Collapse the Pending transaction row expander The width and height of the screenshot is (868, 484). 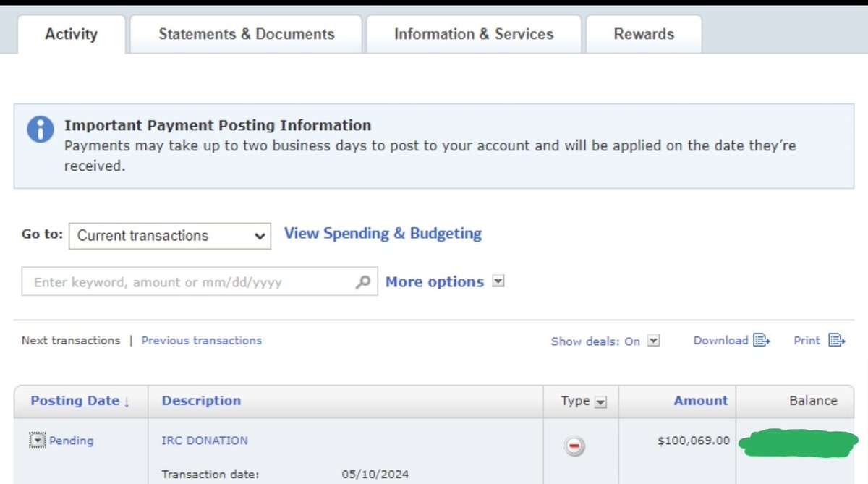(x=37, y=441)
